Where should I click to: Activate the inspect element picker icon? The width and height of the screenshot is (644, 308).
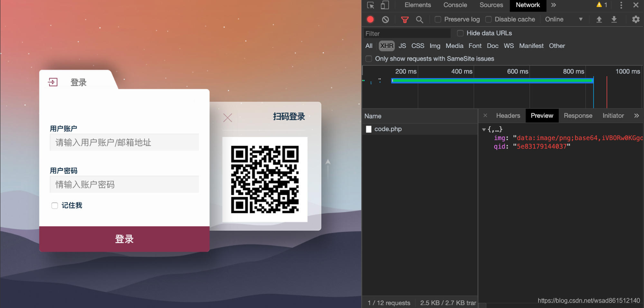[x=370, y=5]
